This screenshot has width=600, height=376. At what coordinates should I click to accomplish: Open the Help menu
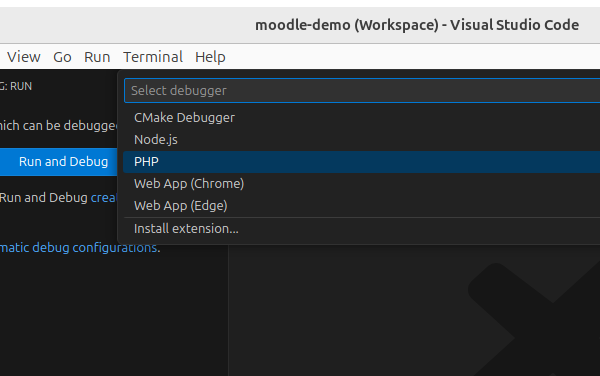(210, 57)
